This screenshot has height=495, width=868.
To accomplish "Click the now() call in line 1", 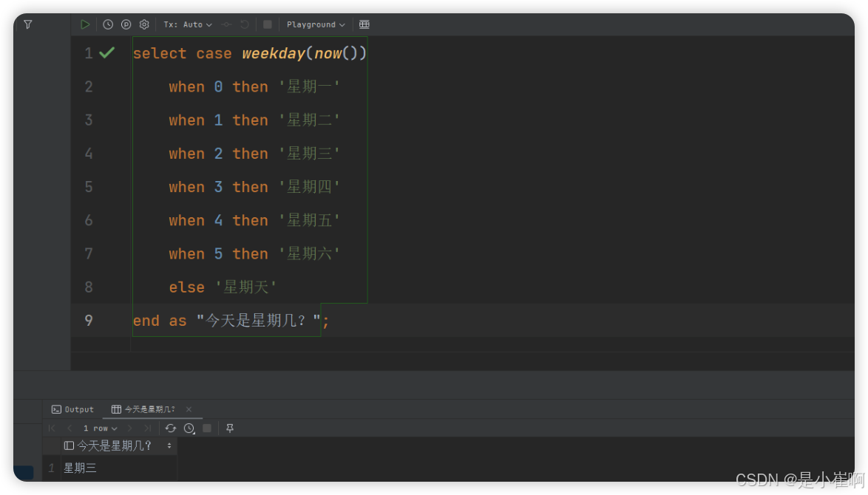I will coord(336,53).
